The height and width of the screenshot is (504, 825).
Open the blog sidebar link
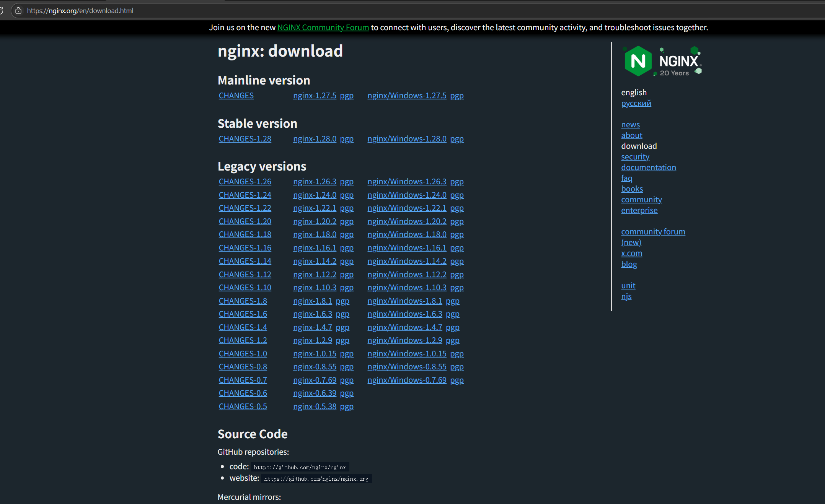(x=629, y=264)
